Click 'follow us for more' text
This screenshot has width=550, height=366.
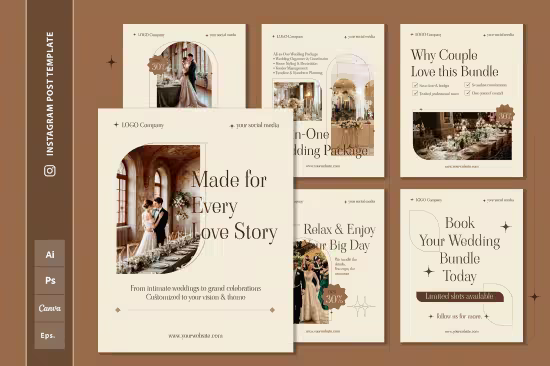(x=459, y=316)
